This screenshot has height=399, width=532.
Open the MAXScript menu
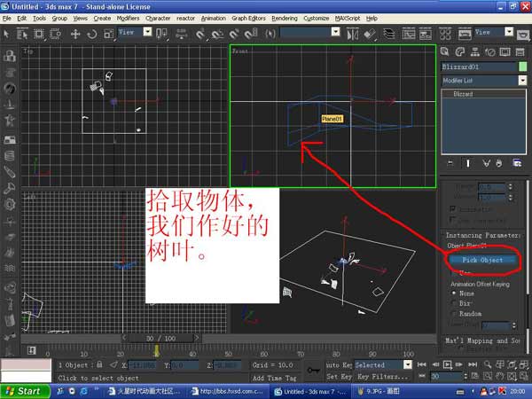(x=348, y=19)
